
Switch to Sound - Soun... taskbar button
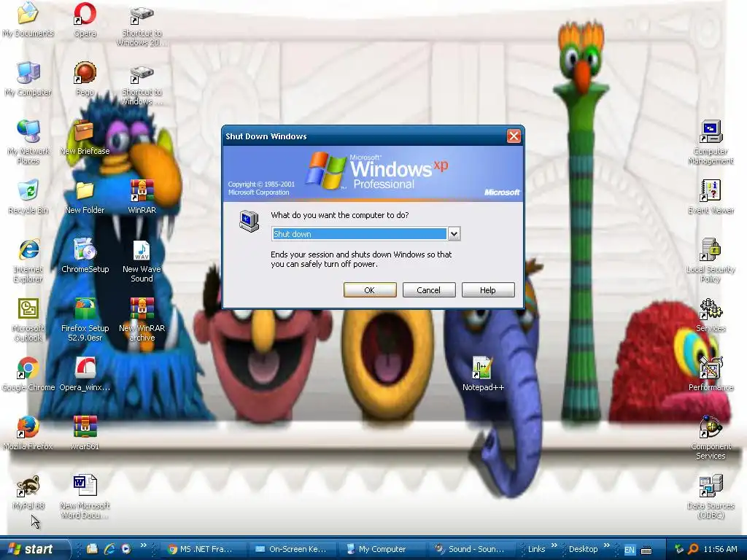click(471, 549)
